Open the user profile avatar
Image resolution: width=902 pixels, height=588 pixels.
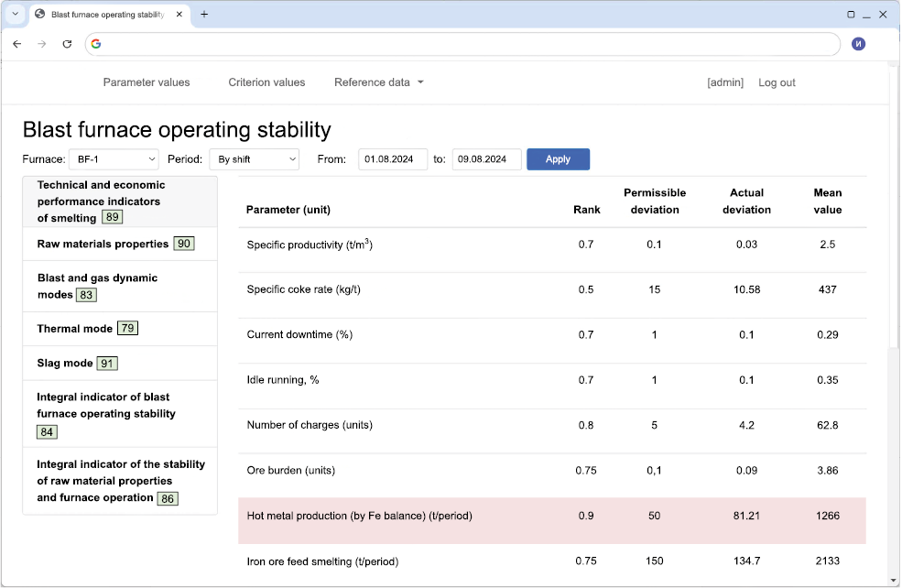[x=858, y=44]
